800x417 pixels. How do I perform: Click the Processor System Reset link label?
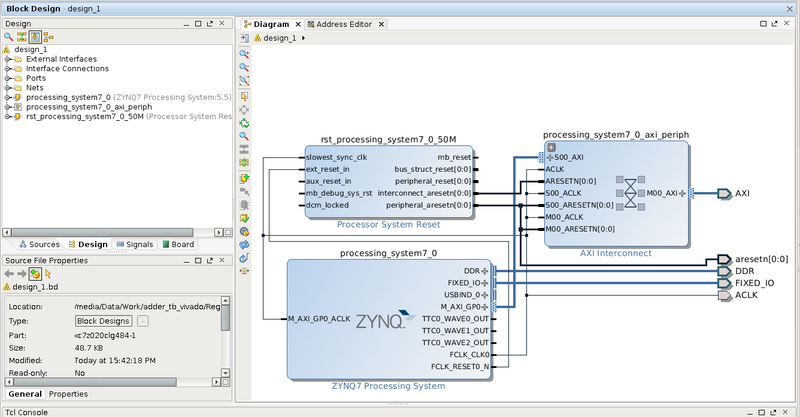tap(388, 225)
